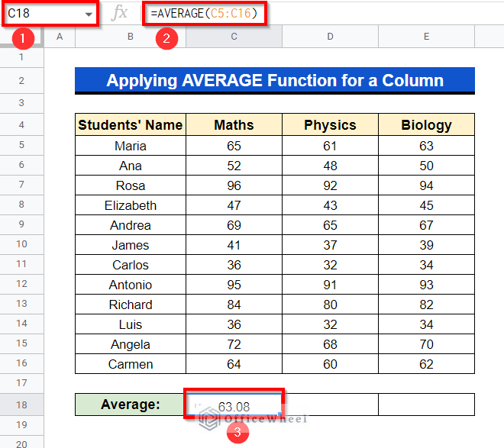Screen dimensions: 504x448
Task: Click the title cell Applying AVERAGE Function
Action: pyautogui.click(x=275, y=81)
